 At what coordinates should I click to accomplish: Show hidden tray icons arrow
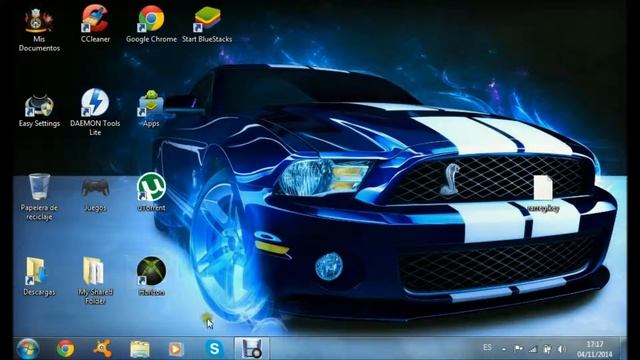point(504,349)
